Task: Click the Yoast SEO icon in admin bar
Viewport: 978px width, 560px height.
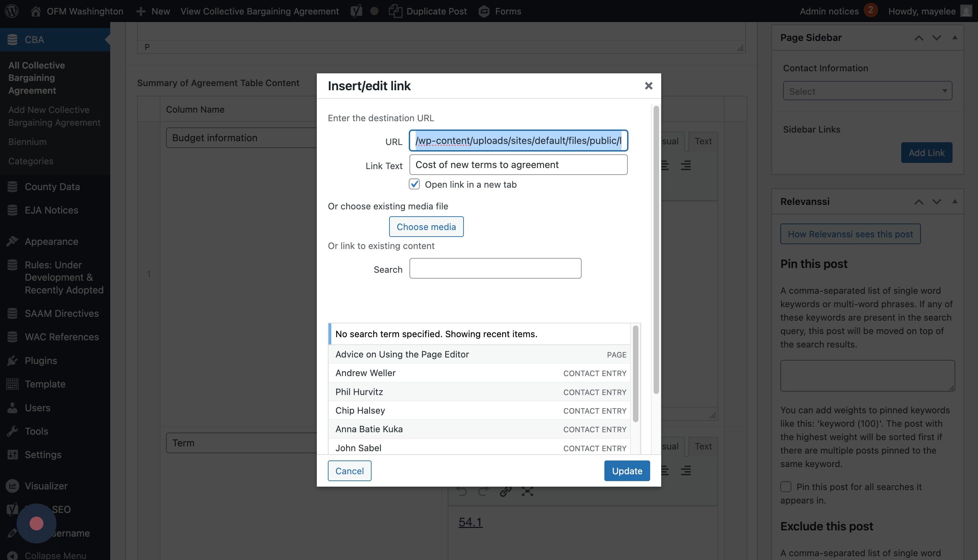Action: click(x=356, y=11)
